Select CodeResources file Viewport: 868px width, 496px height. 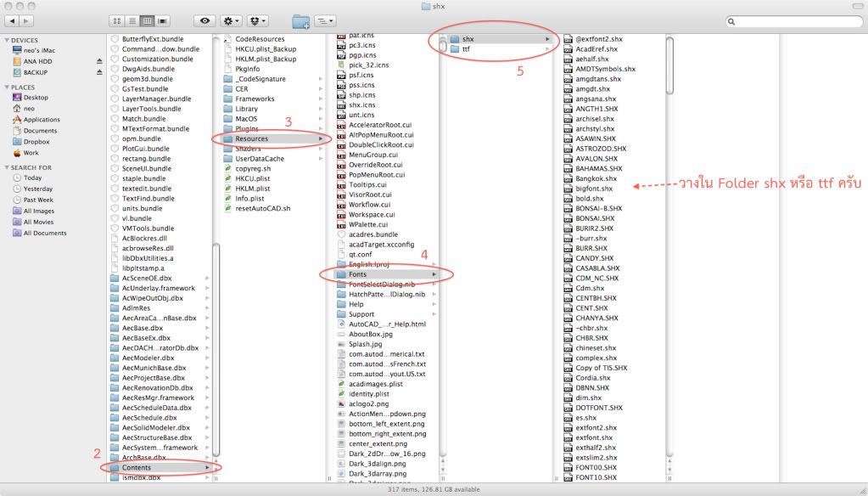260,39
